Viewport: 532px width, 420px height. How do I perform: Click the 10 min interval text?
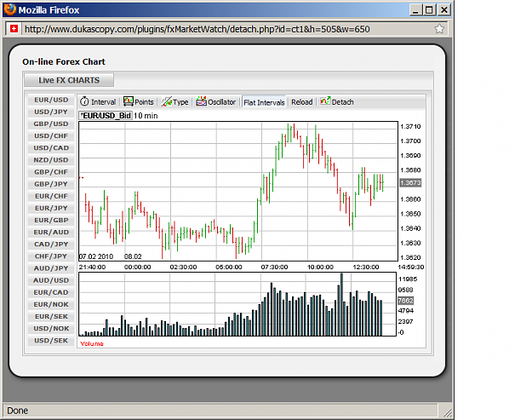coord(146,116)
